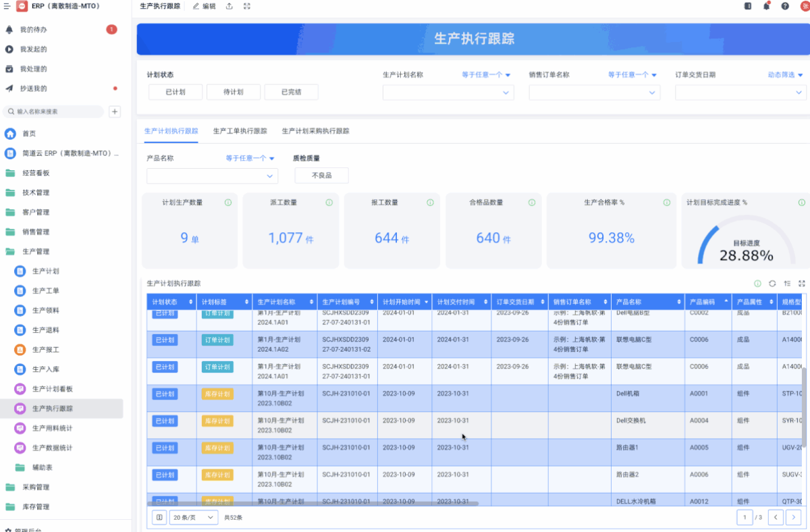Toggle the 待计划 status filter

pyautogui.click(x=233, y=92)
